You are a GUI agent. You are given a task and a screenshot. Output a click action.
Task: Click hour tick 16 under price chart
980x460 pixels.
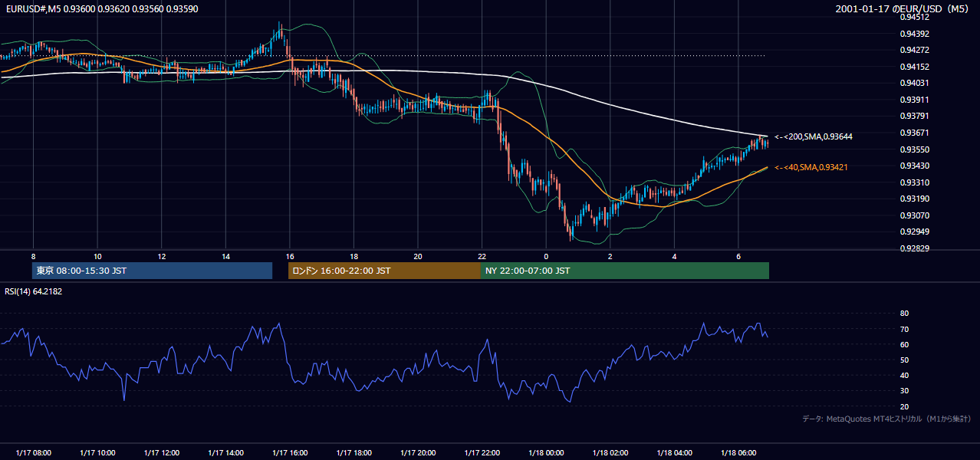290,256
